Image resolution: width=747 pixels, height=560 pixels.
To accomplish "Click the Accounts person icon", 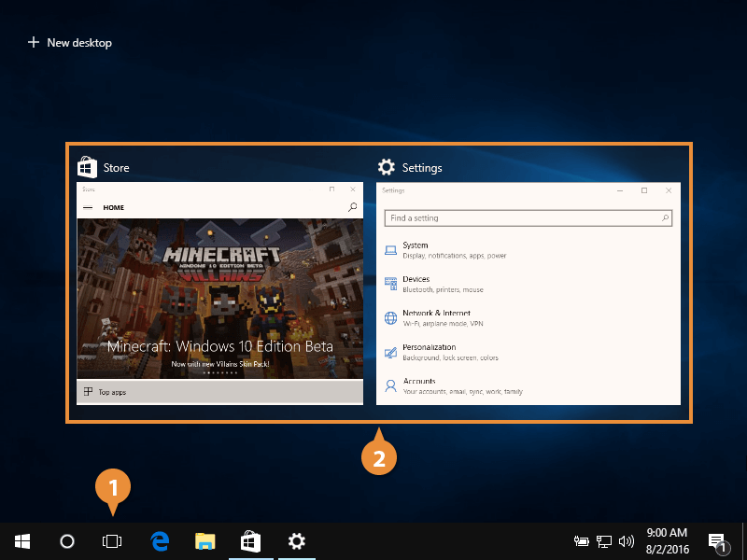I will (390, 385).
